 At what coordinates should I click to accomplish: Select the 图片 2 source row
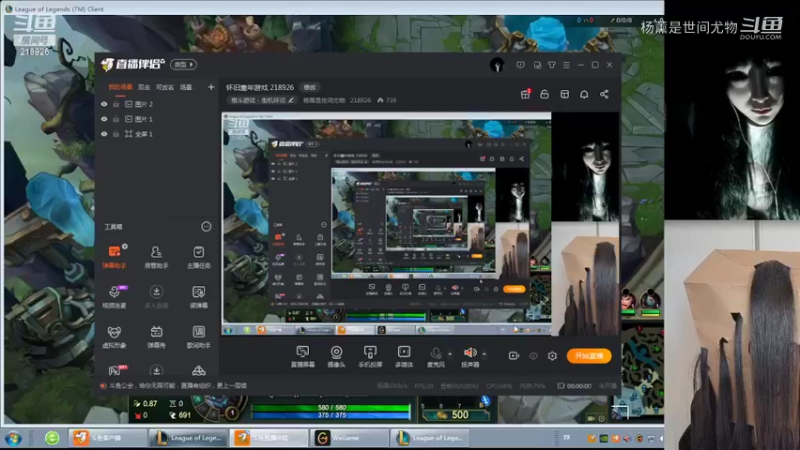coord(157,104)
